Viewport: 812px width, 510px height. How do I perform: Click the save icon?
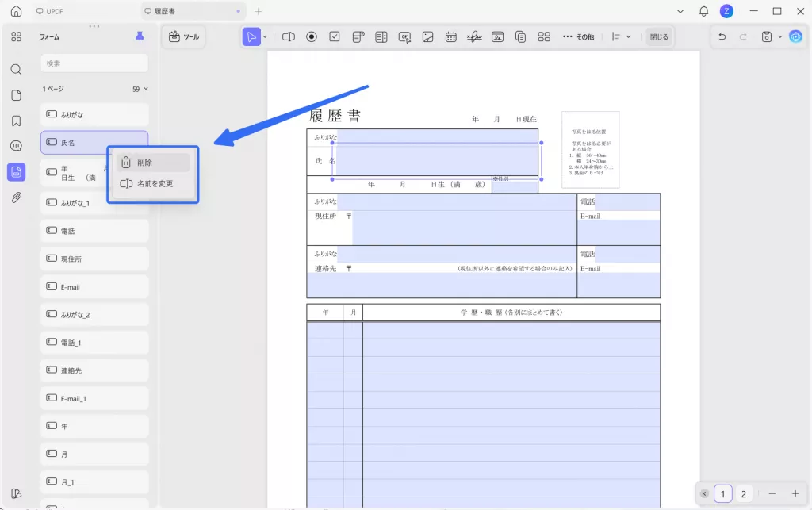[x=767, y=36]
